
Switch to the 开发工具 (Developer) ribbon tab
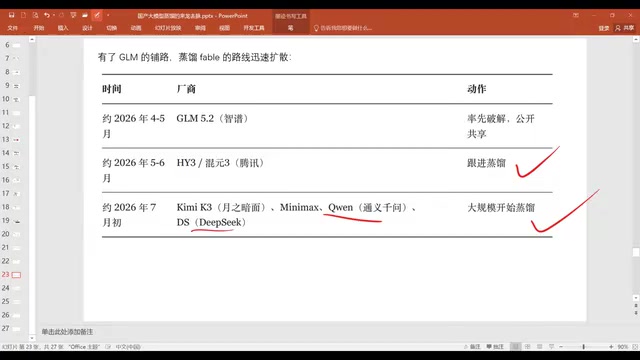click(x=254, y=28)
